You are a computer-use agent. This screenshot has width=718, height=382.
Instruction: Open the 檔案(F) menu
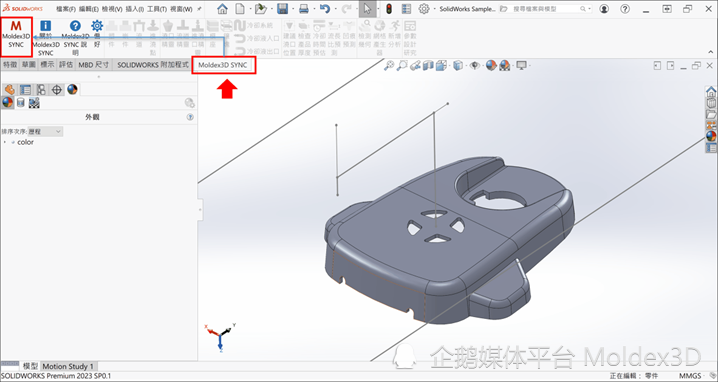coord(66,9)
